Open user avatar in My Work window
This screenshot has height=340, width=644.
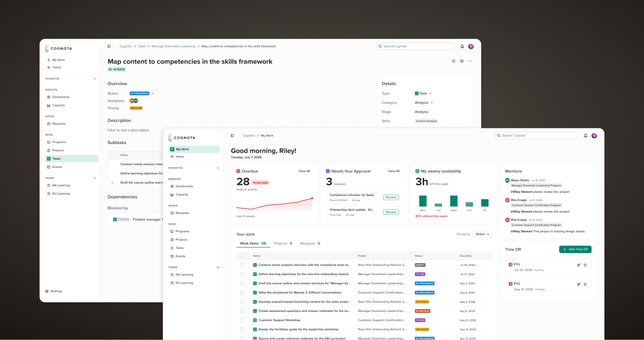[594, 136]
